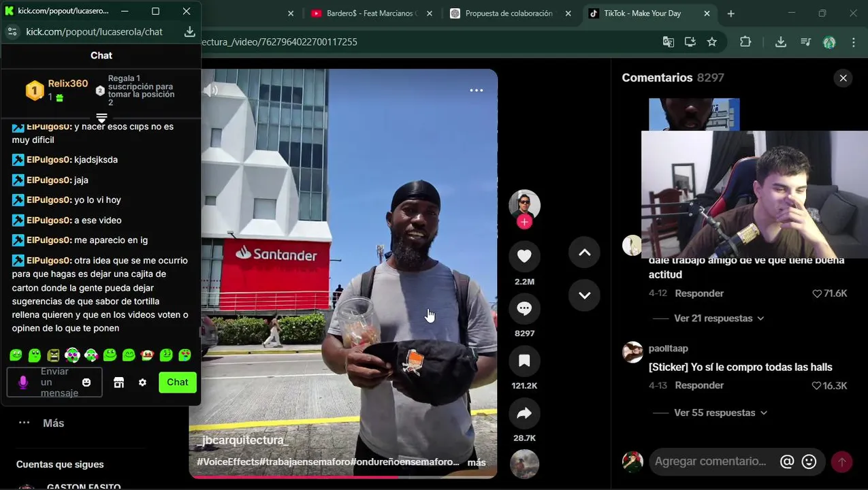This screenshot has height=490, width=868.
Task: Select first green emote in Kick emote row
Action: pyautogui.click(x=16, y=355)
